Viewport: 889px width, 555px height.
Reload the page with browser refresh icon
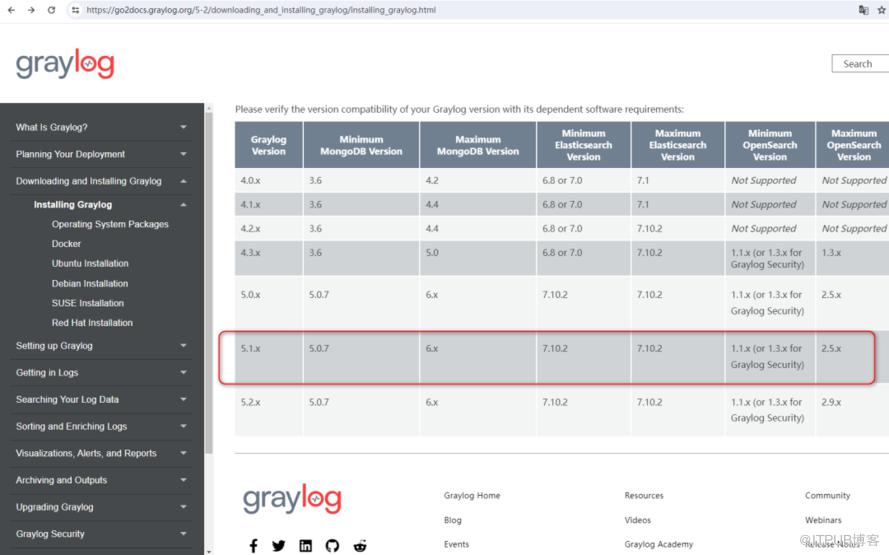pos(51,10)
